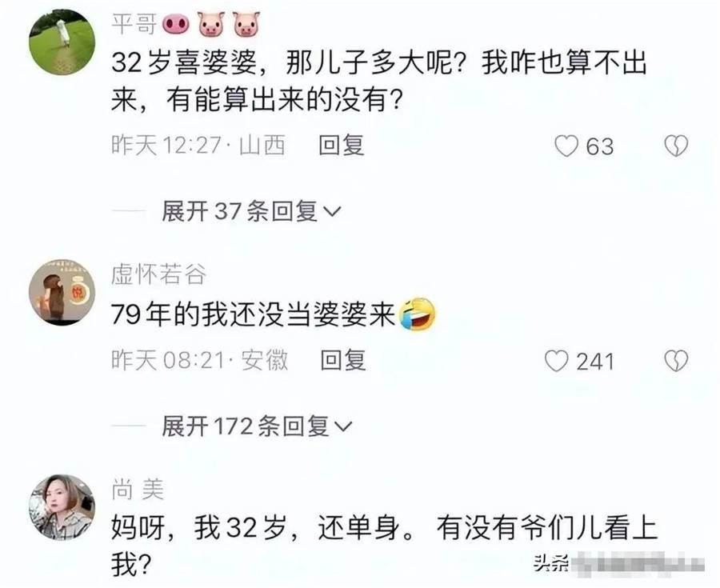The width and height of the screenshot is (720, 588).
Task: Reply to 虚怀若谷's comment
Action: click(x=343, y=360)
